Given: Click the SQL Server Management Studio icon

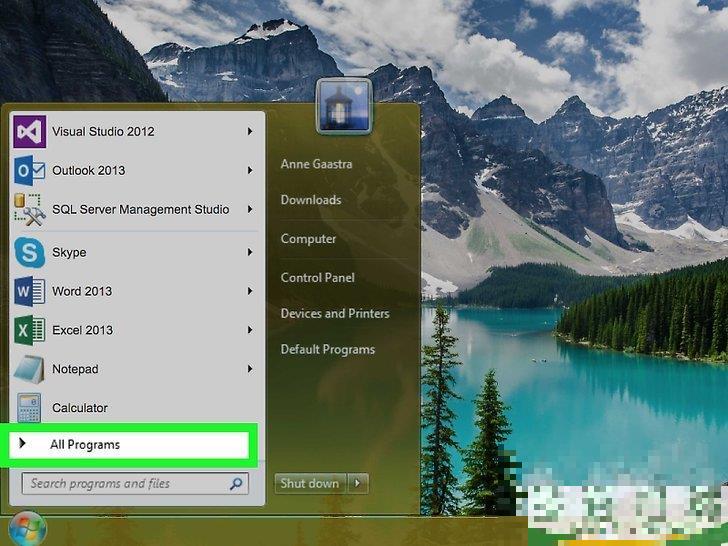Looking at the screenshot, I should 30,210.
